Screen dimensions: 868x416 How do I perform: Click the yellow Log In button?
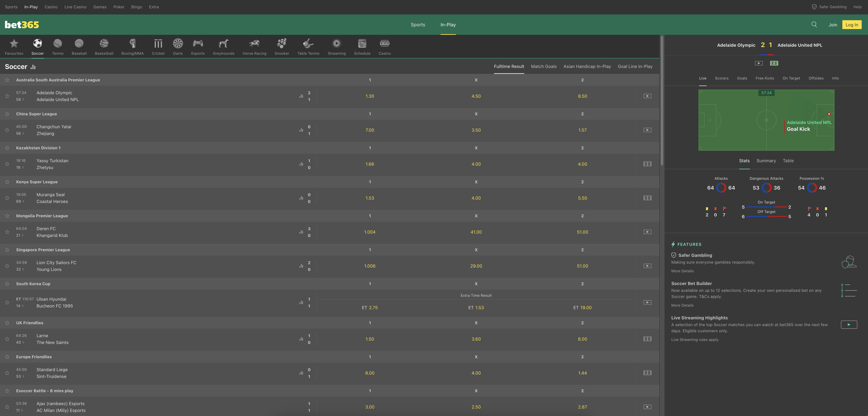[852, 25]
